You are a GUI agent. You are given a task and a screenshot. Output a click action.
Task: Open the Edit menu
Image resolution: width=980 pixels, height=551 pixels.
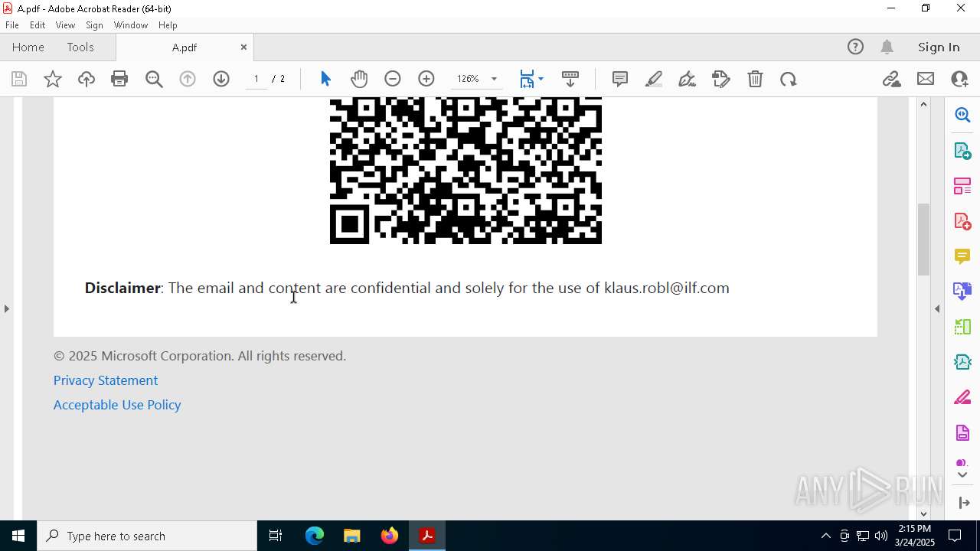pyautogui.click(x=38, y=25)
